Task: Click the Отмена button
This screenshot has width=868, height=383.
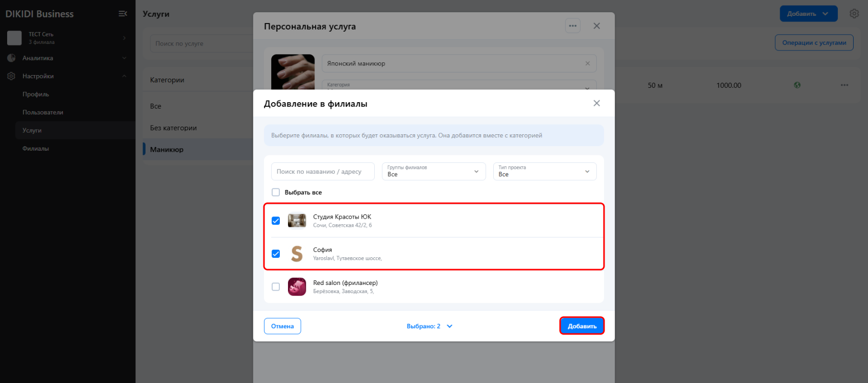Action: [x=282, y=326]
